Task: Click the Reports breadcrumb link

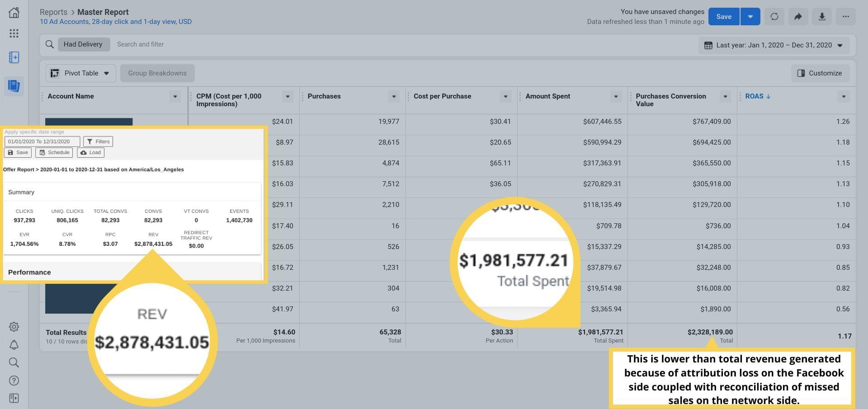Action: coord(53,12)
